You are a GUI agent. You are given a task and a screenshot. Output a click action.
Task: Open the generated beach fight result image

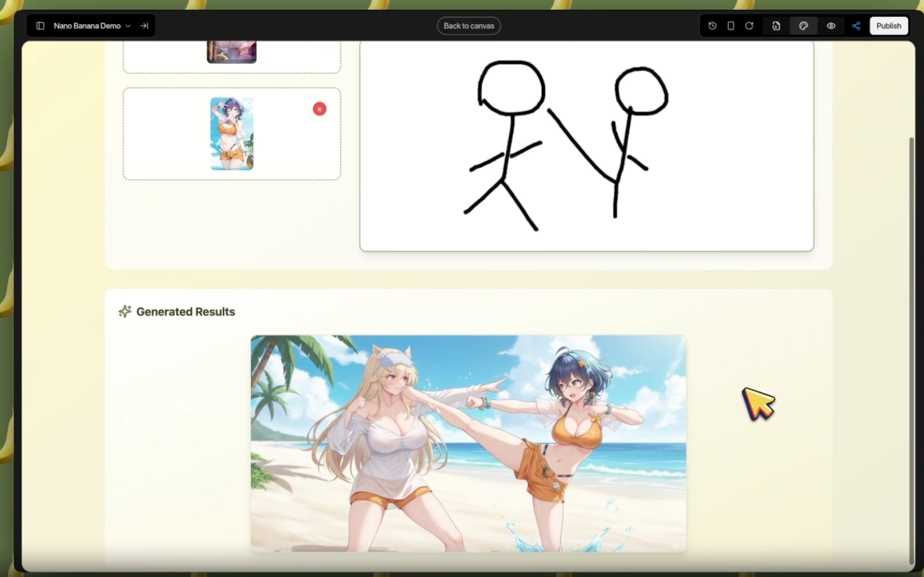[468, 443]
